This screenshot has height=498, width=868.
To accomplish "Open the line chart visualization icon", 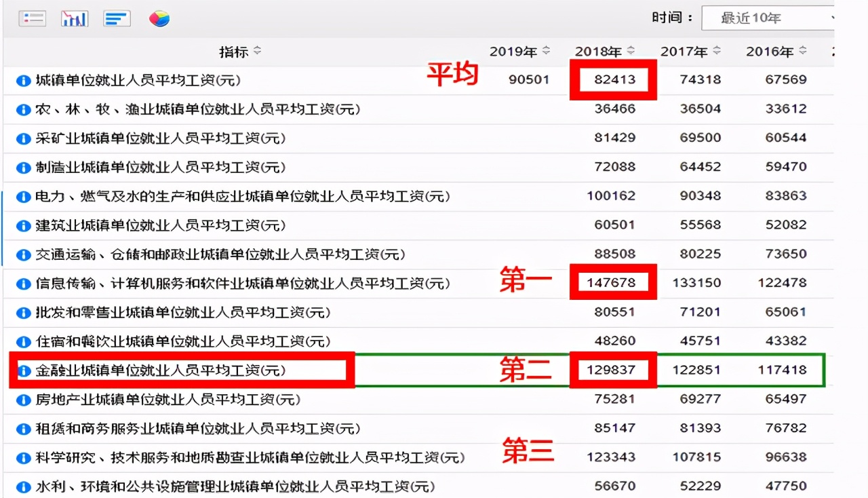I will pos(74,18).
